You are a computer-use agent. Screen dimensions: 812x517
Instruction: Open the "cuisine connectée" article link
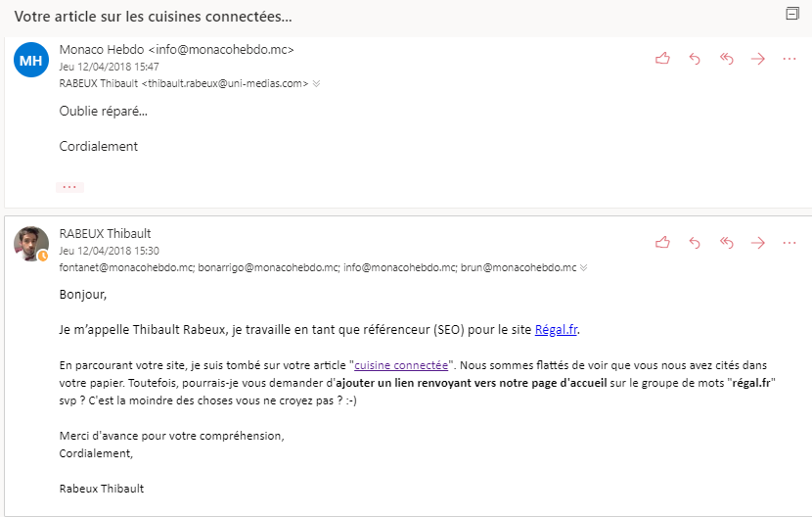click(x=401, y=364)
